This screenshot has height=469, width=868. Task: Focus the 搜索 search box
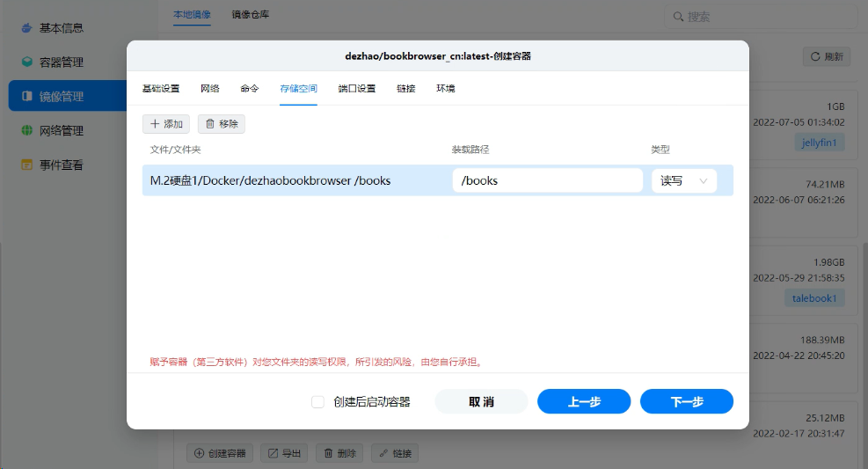click(761, 17)
